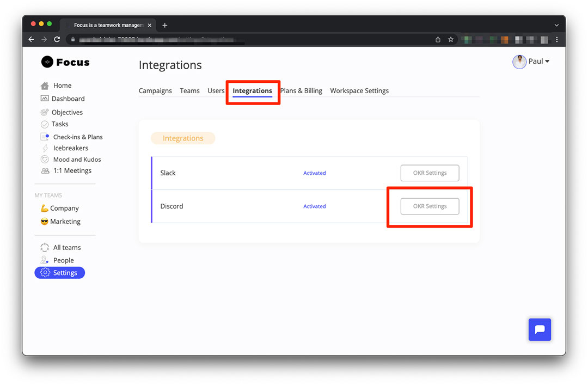Open Dashboard via its chart icon
The height and width of the screenshot is (385, 588).
[x=45, y=99]
